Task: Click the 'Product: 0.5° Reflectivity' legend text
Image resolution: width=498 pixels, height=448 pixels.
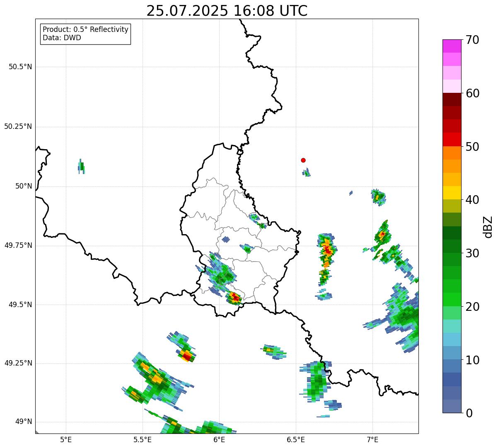Action: [86, 30]
